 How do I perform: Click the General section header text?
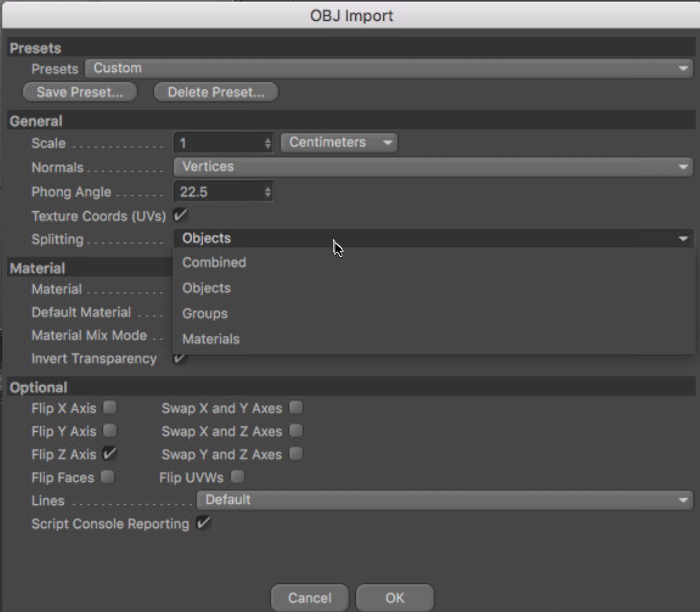coord(36,121)
